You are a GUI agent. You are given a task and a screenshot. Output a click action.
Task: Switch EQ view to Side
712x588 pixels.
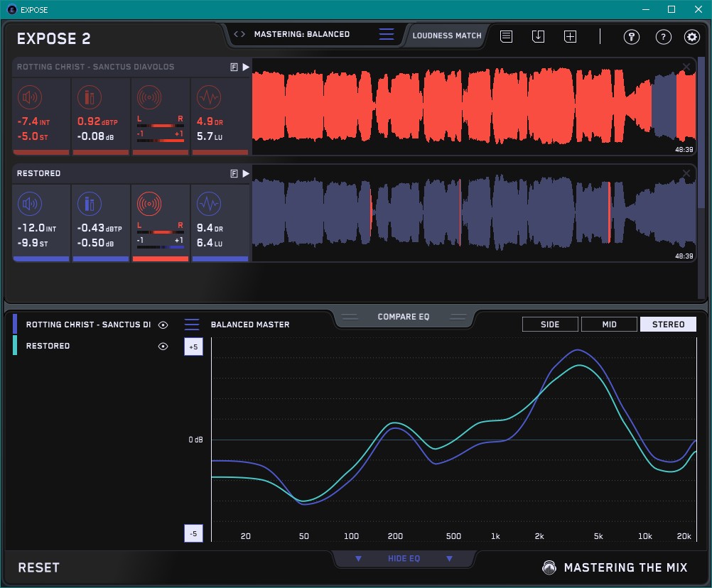click(550, 325)
